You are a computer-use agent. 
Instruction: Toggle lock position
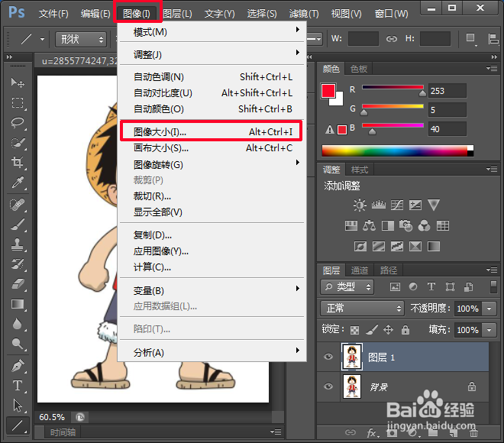[388, 329]
